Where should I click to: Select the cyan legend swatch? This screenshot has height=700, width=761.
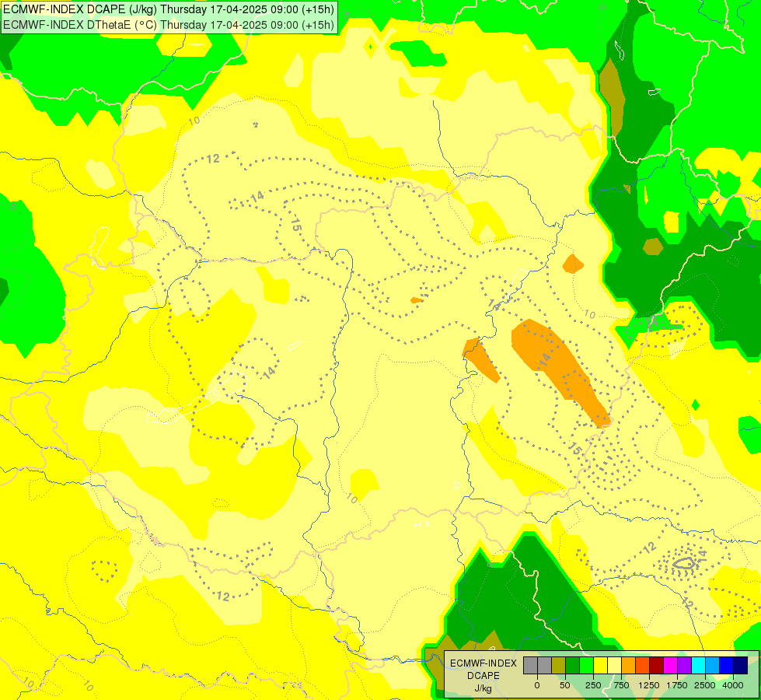pyautogui.click(x=698, y=665)
